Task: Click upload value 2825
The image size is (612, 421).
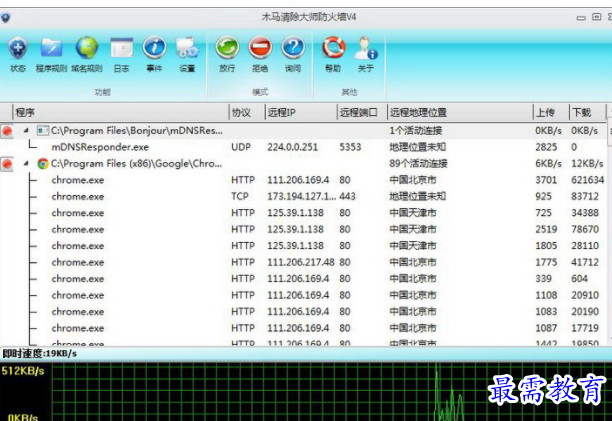Action: pyautogui.click(x=546, y=147)
